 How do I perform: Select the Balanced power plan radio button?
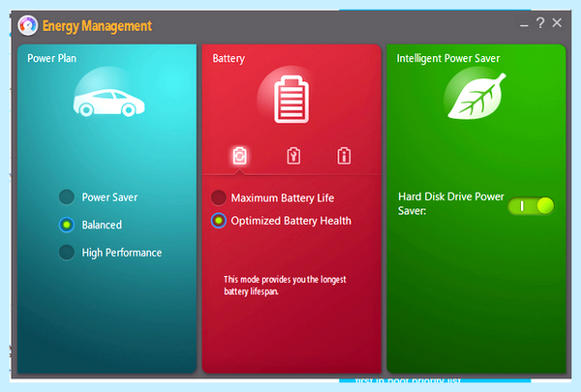click(67, 225)
